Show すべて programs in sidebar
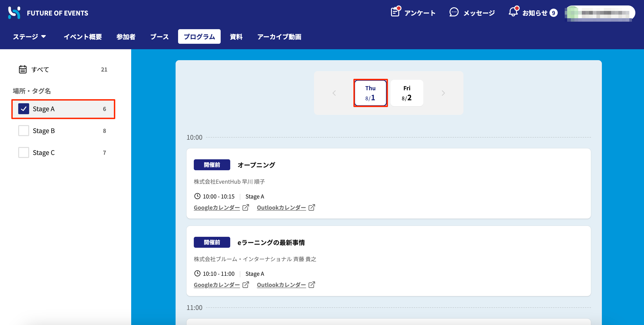Image resolution: width=644 pixels, height=325 pixels. pos(63,69)
